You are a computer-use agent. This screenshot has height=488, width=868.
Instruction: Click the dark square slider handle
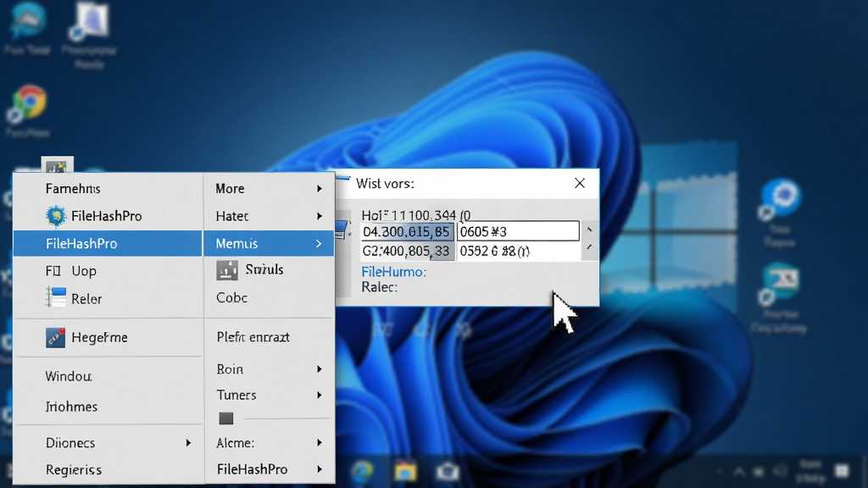point(225,419)
